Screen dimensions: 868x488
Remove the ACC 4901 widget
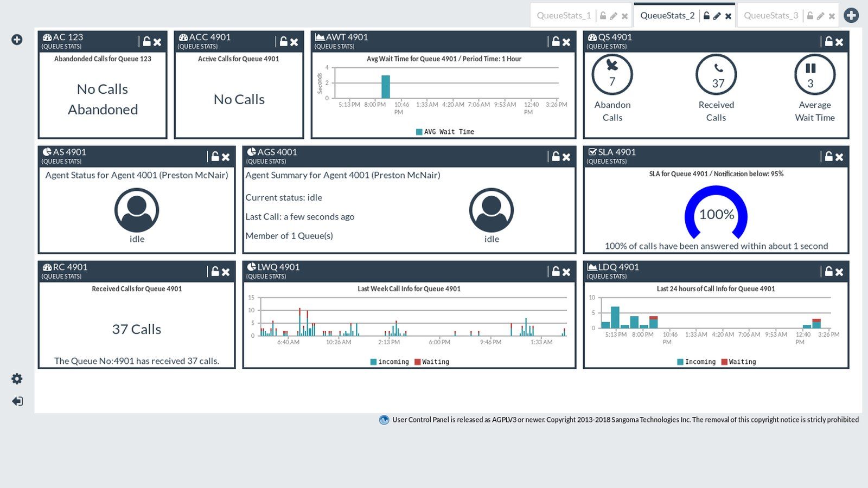[x=294, y=42]
